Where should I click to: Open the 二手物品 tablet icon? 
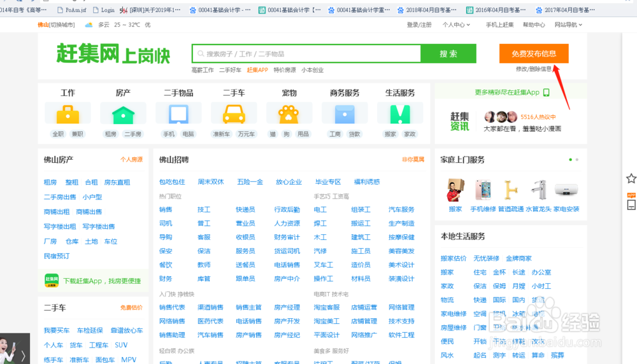(x=178, y=114)
